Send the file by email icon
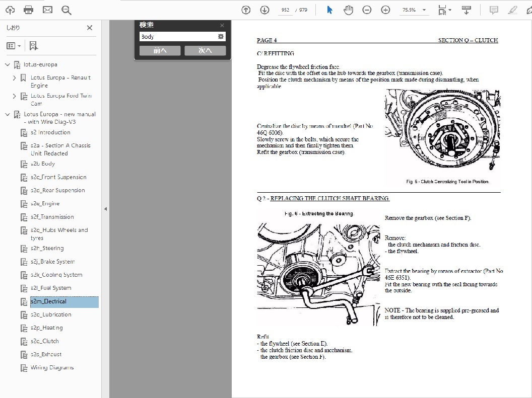Image resolution: width=532 pixels, height=398 pixels. [x=47, y=10]
